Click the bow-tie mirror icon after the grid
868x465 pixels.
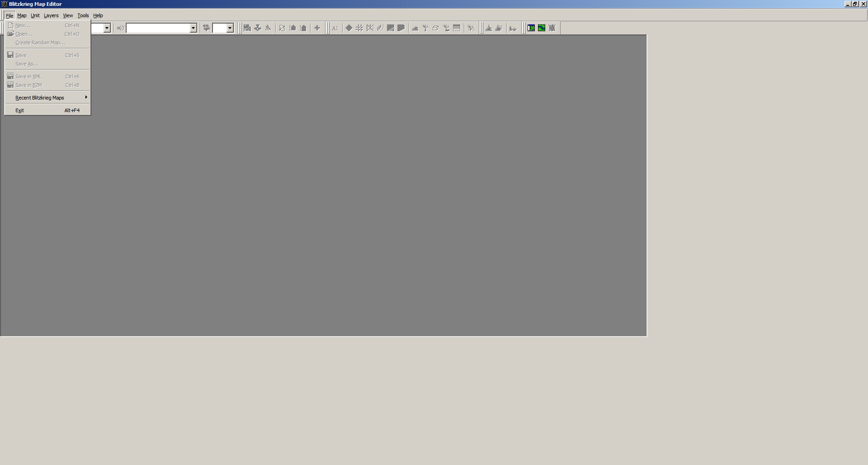tap(370, 28)
